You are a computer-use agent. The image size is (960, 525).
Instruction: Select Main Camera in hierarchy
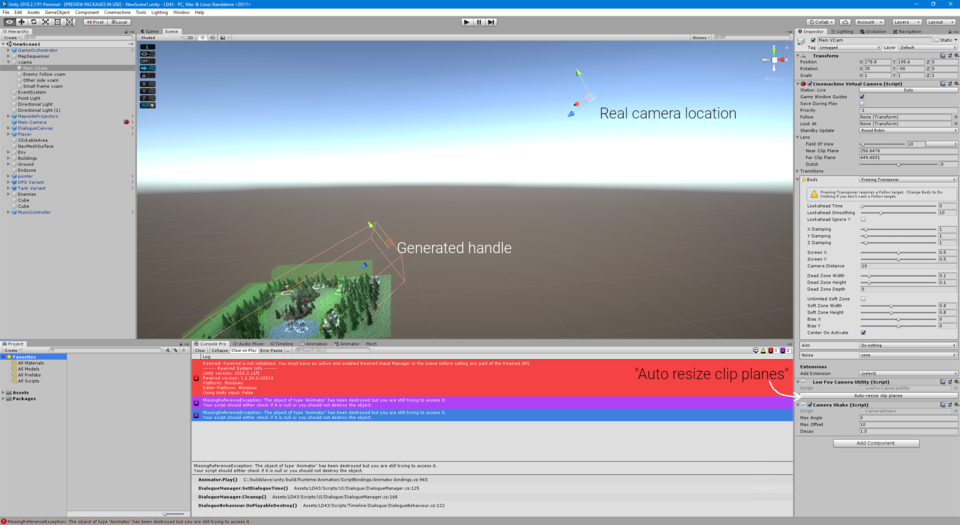[x=32, y=122]
